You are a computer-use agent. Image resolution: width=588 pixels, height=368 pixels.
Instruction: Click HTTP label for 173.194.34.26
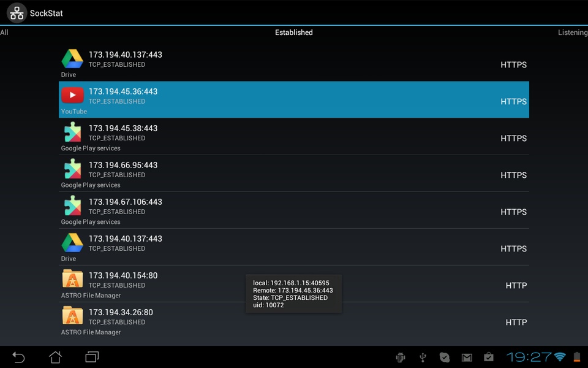pyautogui.click(x=516, y=323)
